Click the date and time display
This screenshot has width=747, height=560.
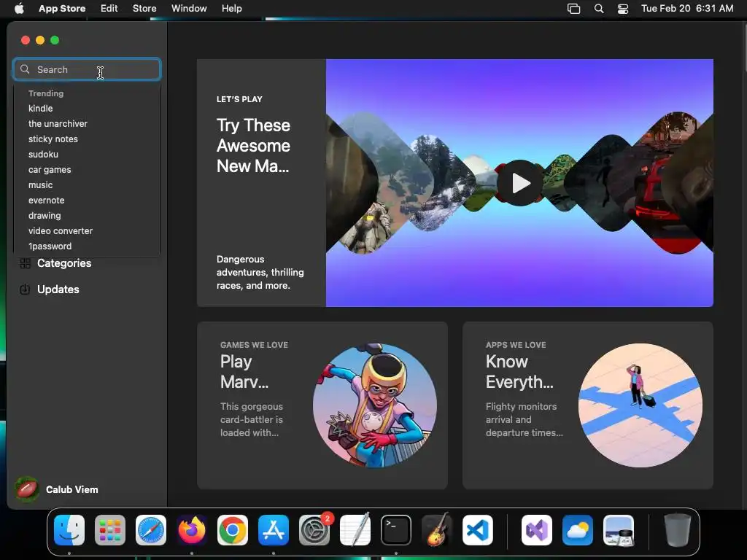[687, 8]
